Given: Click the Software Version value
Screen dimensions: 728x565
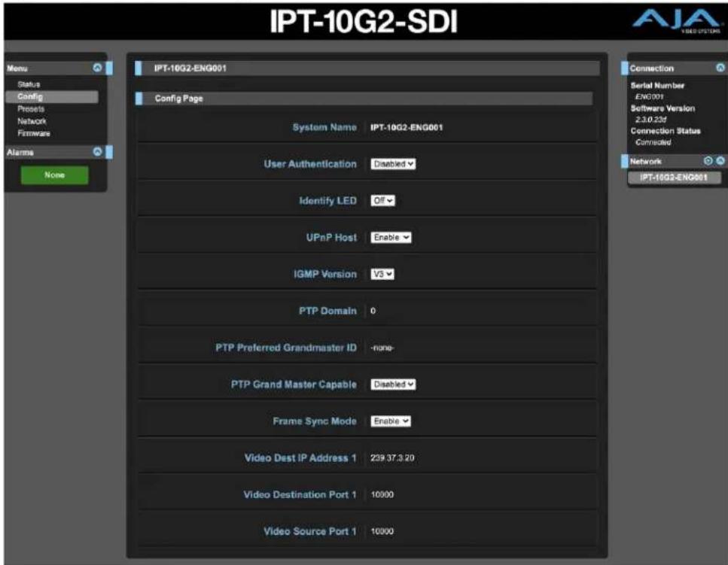Looking at the screenshot, I should pos(650,119).
